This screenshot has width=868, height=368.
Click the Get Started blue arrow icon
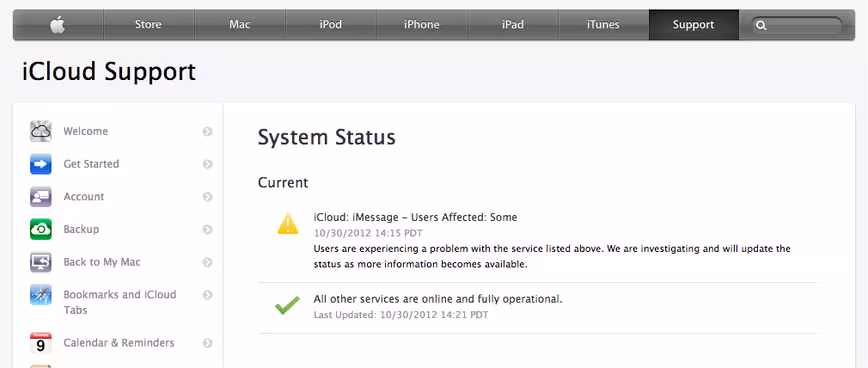point(41,164)
